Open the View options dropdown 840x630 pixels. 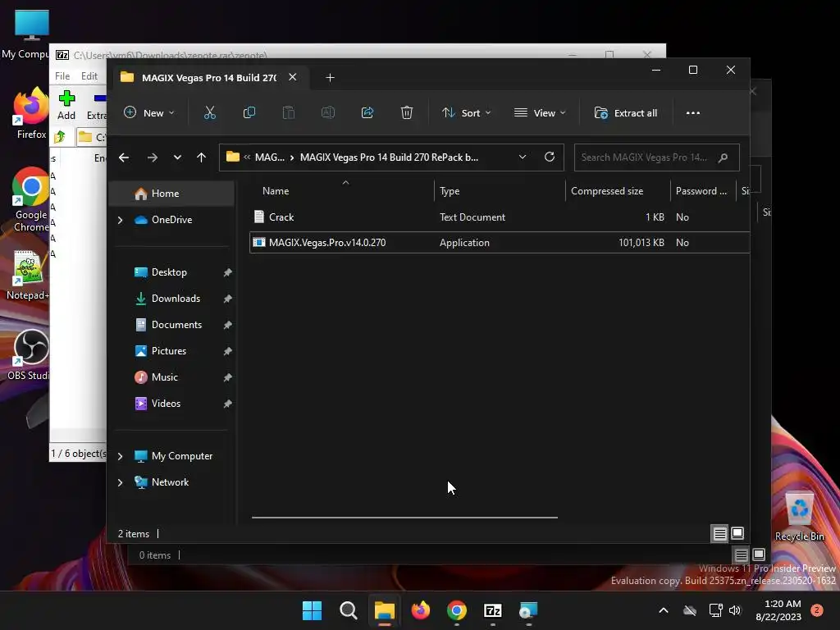tap(540, 113)
